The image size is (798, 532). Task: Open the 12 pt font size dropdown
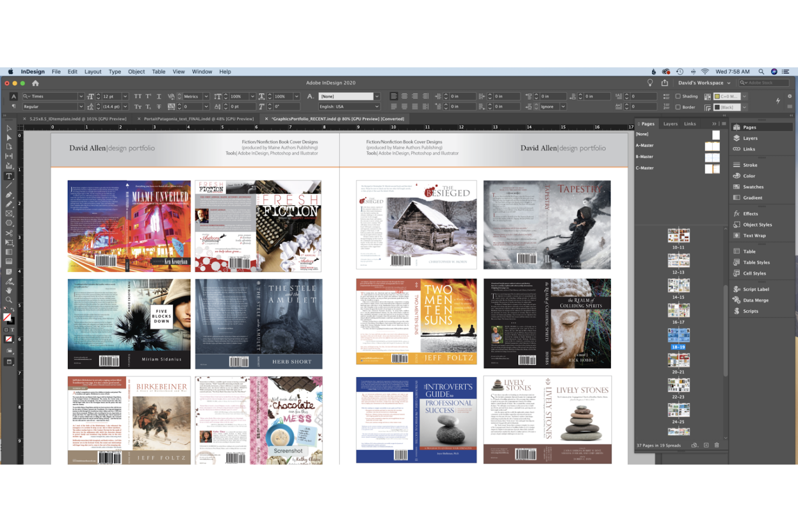125,96
